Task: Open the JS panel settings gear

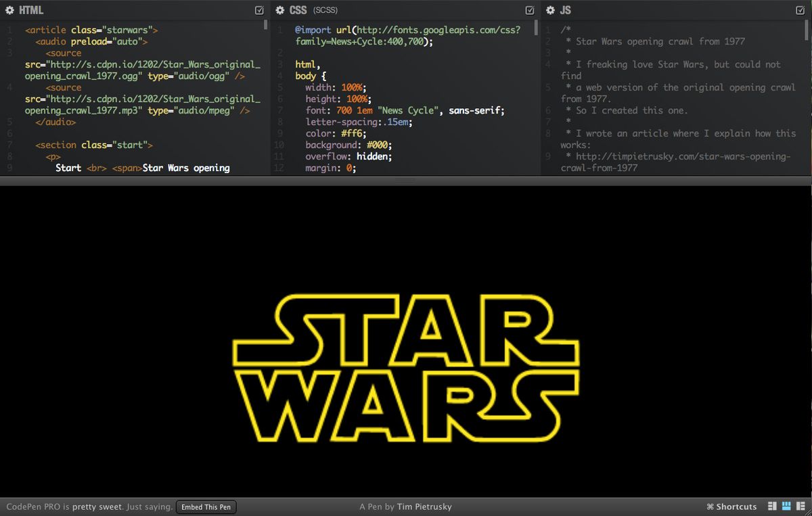Action: (x=549, y=9)
